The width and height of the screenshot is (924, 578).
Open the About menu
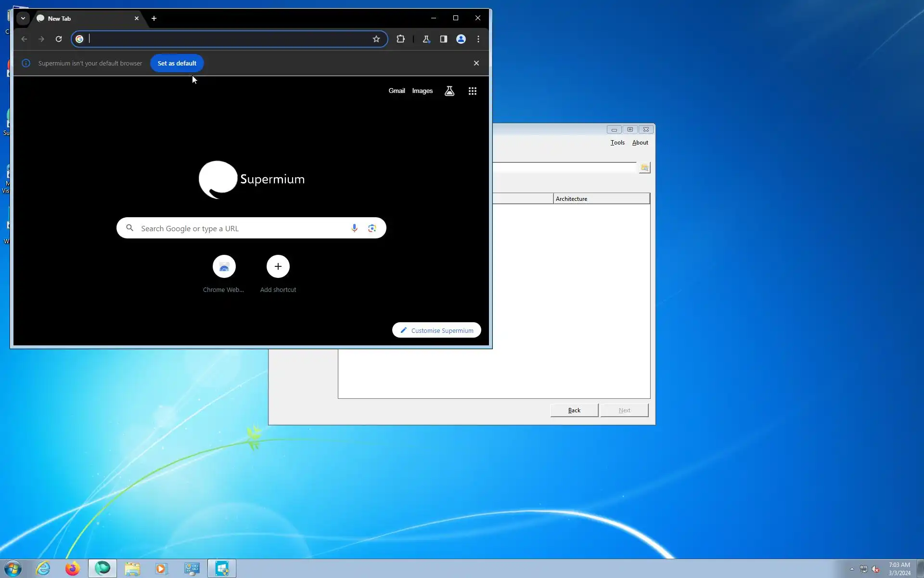pyautogui.click(x=640, y=143)
